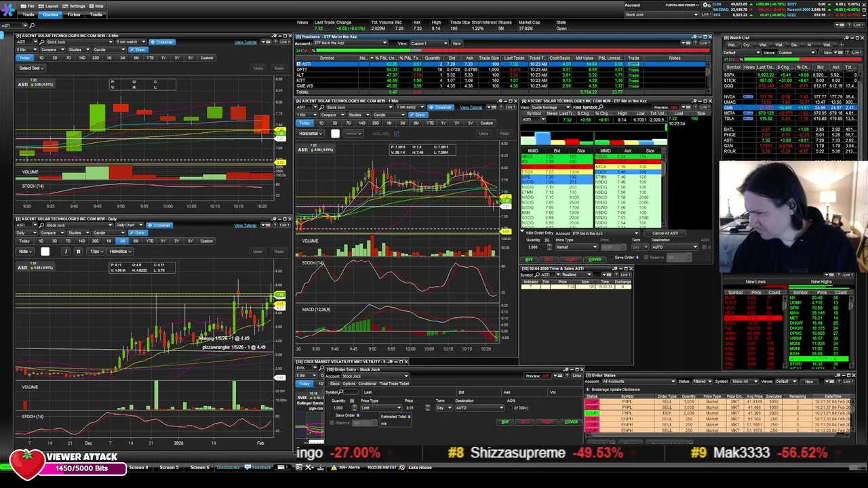Click white color swatch in 1 Min chart toolbar
The height and width of the screenshot is (488, 868).
(x=335, y=134)
